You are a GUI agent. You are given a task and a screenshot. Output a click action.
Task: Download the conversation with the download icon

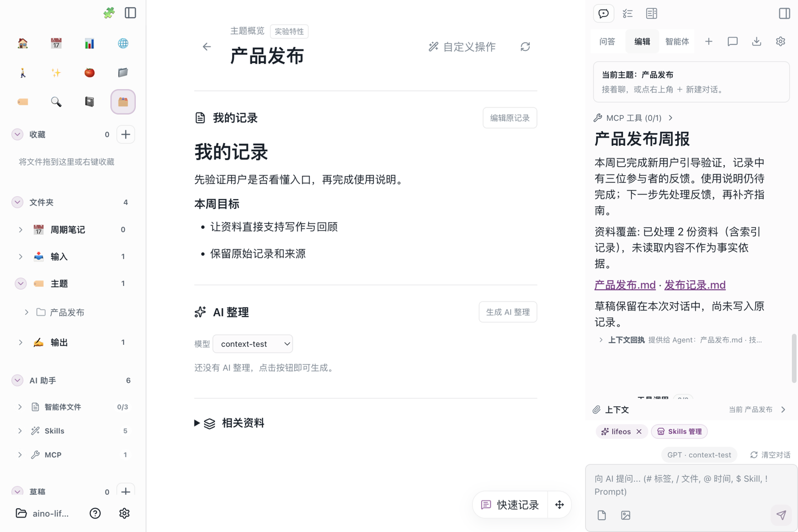[x=756, y=42]
